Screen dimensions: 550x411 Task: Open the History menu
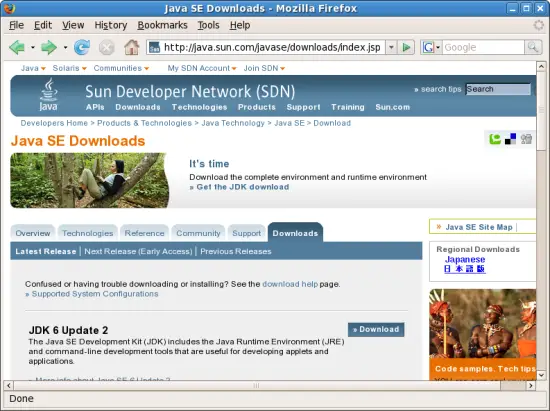[110, 25]
